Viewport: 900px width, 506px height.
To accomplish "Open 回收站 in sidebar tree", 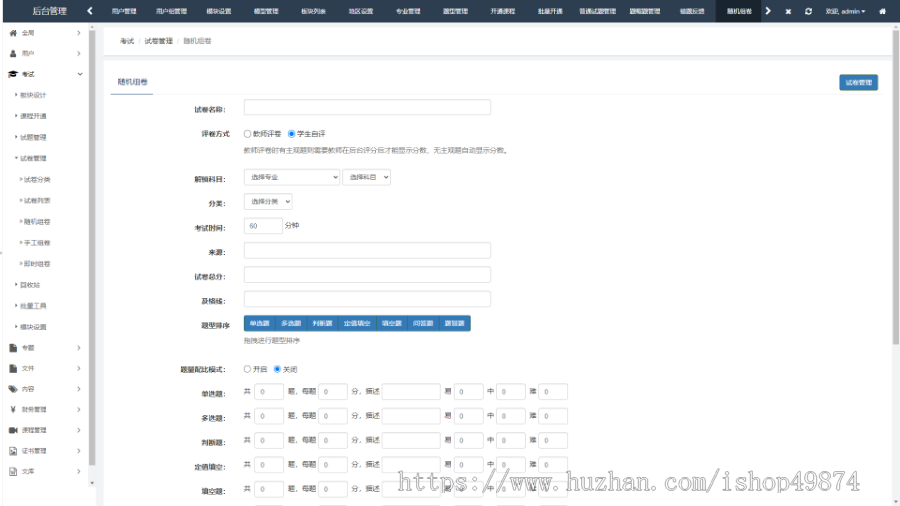I will [30, 285].
